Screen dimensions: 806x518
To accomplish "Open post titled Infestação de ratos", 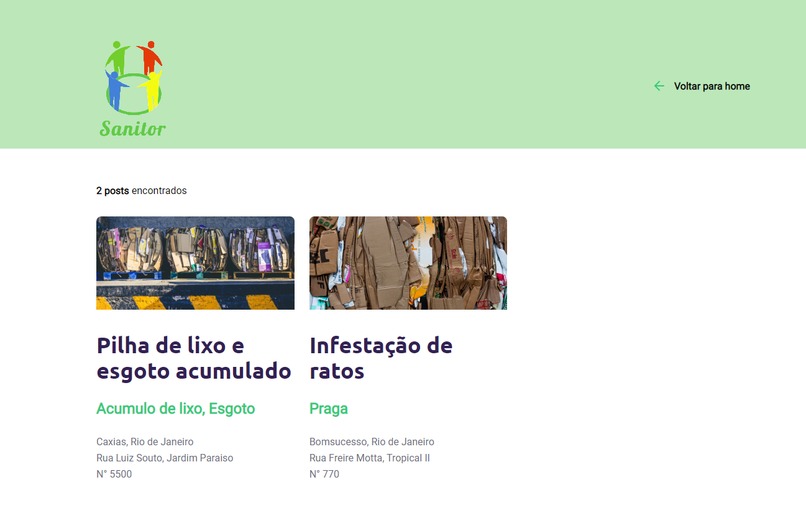I will [x=381, y=358].
